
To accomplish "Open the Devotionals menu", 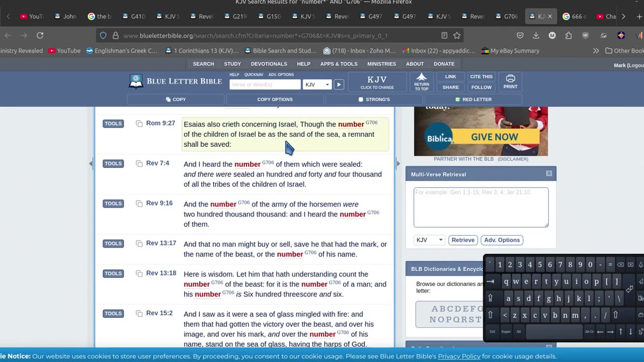I will click(x=269, y=64).
